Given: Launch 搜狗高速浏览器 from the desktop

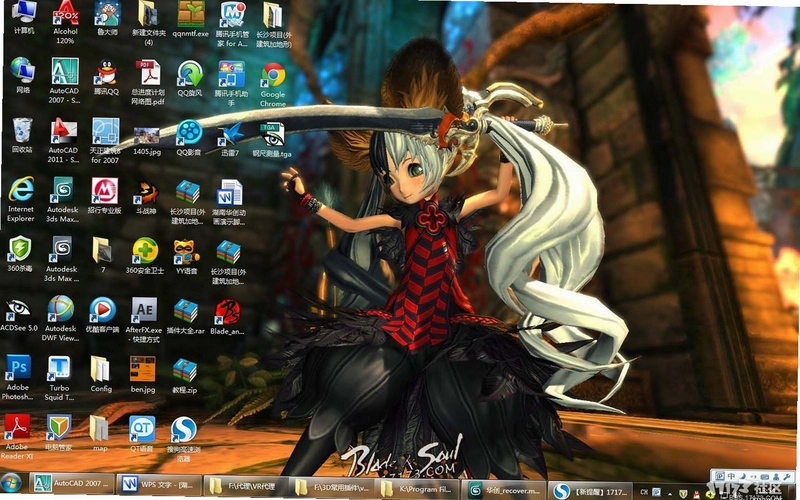Looking at the screenshot, I should 184,439.
